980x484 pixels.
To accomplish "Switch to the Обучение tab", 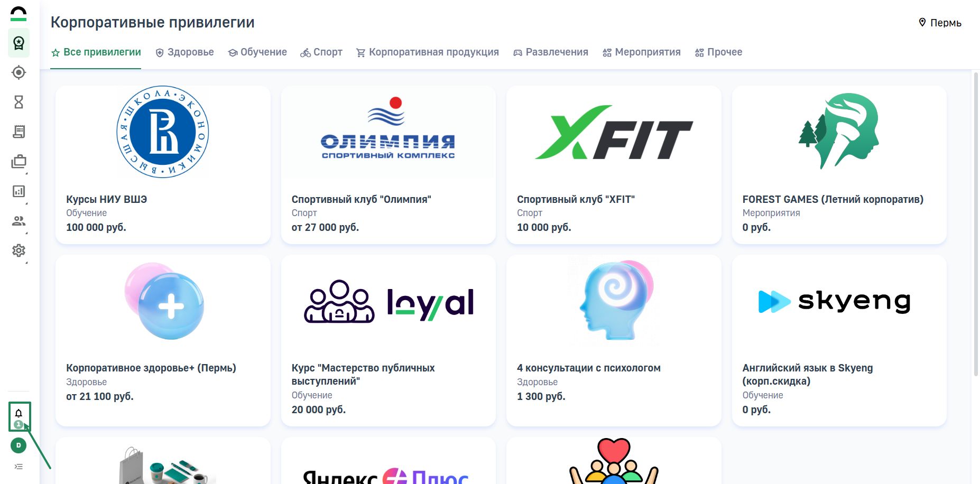I will pos(257,52).
